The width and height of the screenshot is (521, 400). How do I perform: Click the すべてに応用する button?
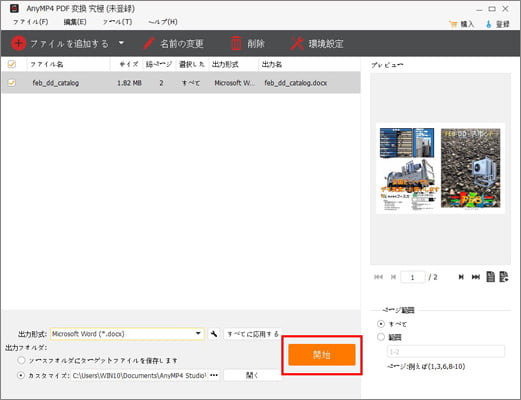point(253,334)
